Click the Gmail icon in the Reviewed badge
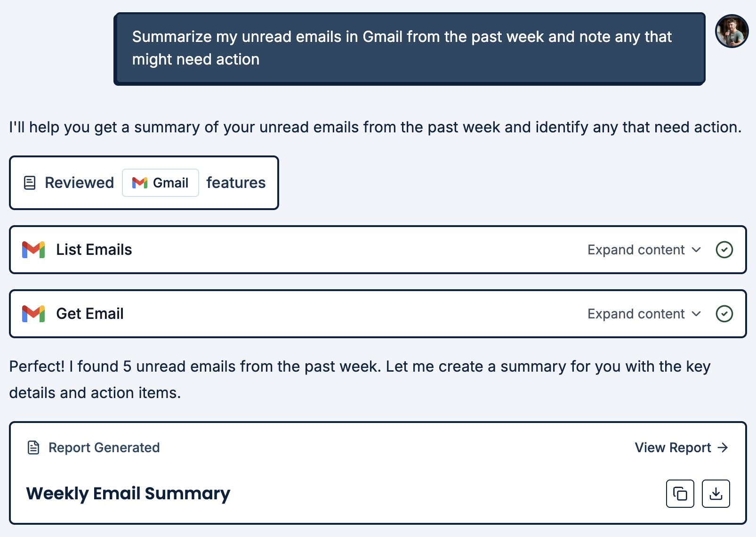 click(139, 183)
